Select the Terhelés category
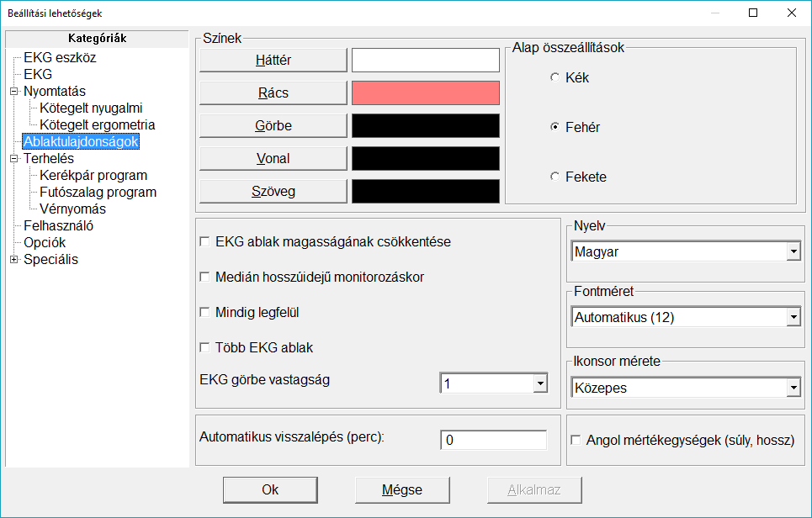The height and width of the screenshot is (518, 812). click(49, 158)
